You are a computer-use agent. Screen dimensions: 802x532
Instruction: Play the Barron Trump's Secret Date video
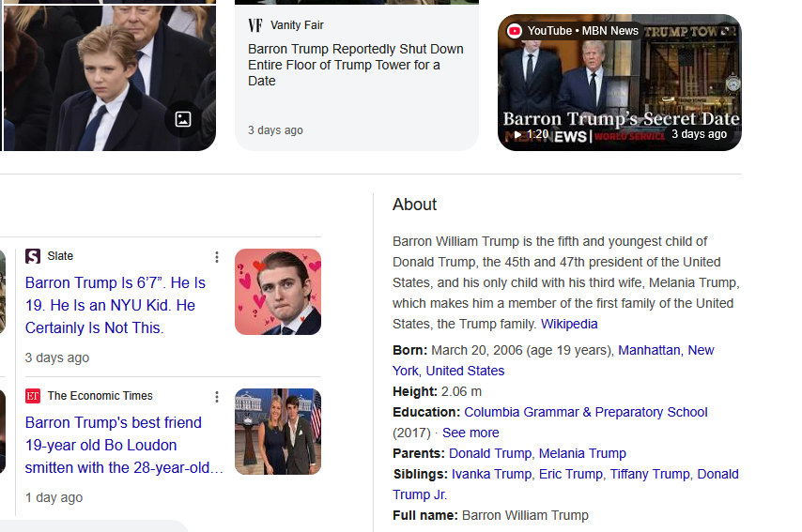click(619, 83)
